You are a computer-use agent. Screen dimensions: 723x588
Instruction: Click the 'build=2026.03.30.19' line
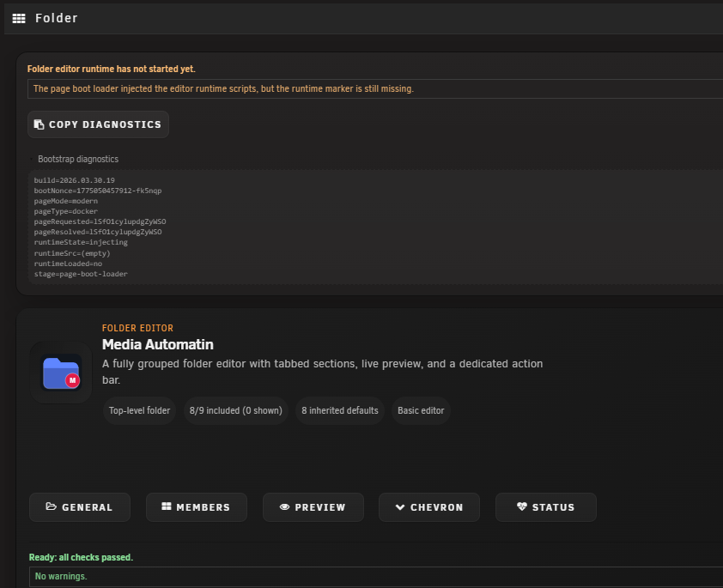point(74,180)
